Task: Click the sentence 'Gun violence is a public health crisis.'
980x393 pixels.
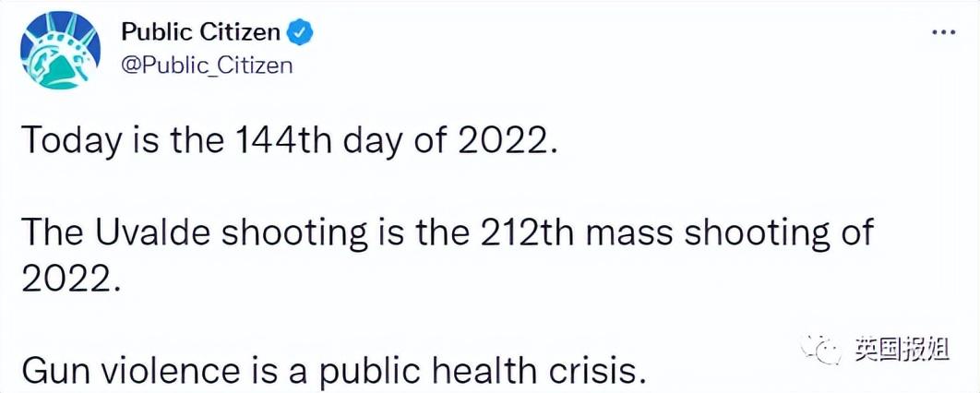Action: click(x=334, y=373)
